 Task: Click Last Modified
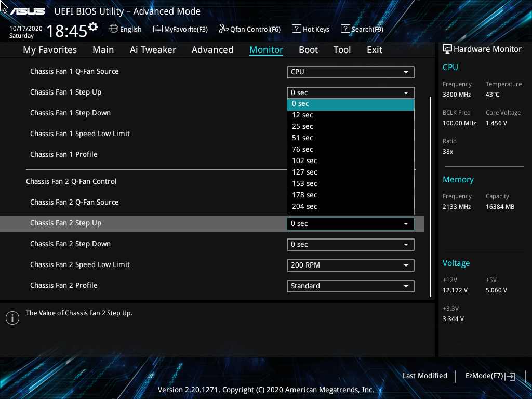pos(425,376)
